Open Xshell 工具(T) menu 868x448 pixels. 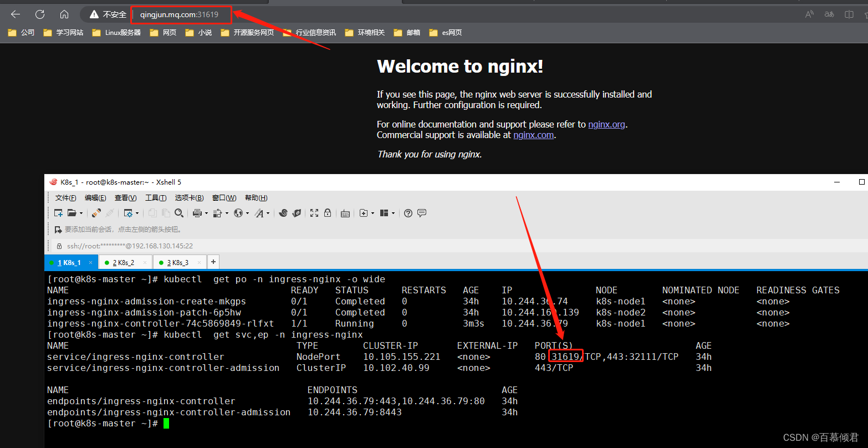tap(156, 198)
